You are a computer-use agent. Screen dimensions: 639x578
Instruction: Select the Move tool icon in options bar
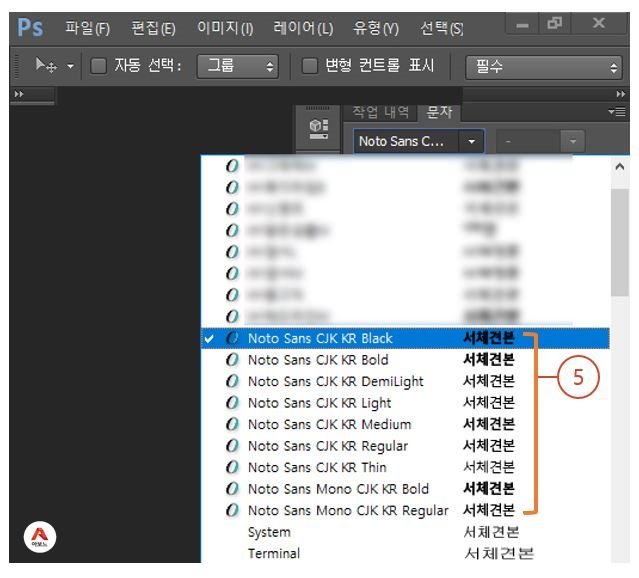coord(46,65)
